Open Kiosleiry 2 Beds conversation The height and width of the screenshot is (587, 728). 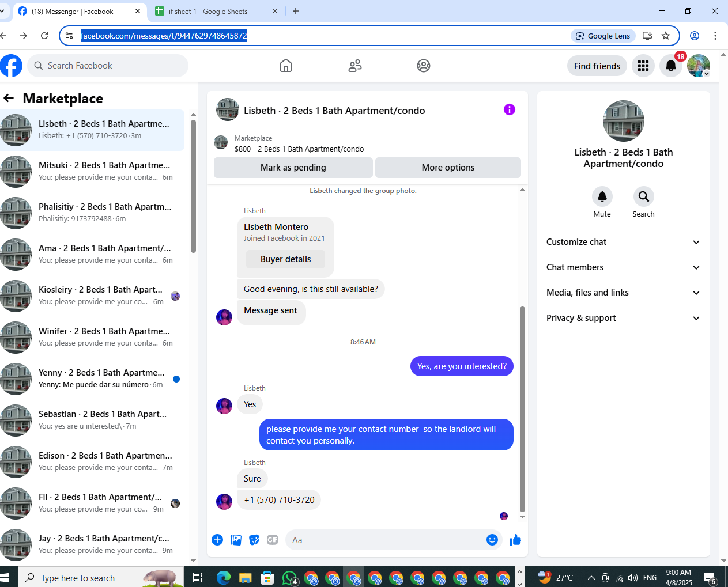pos(92,296)
